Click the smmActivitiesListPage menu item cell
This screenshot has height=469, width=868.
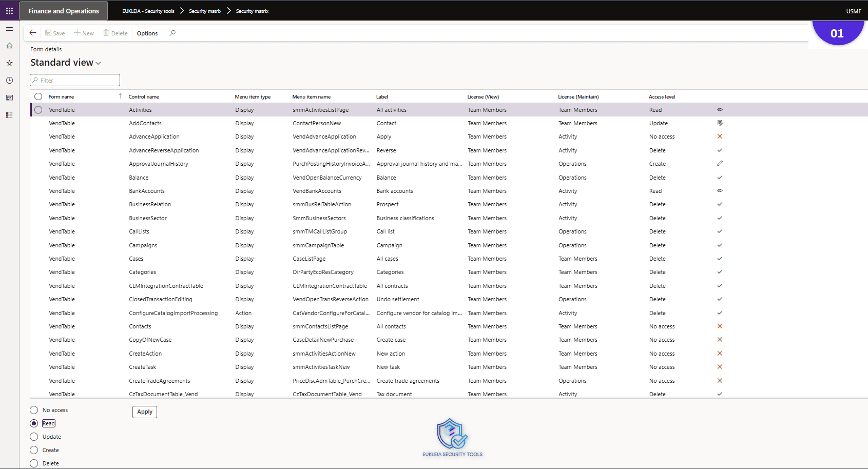pyautogui.click(x=321, y=110)
